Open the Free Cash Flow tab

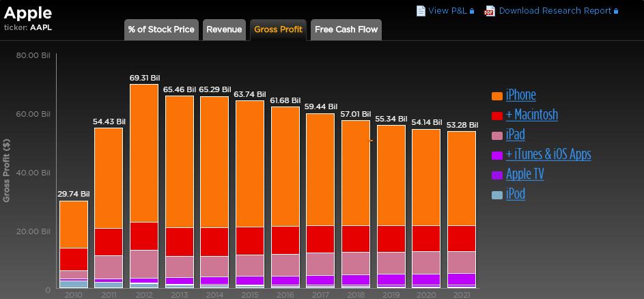346,29
